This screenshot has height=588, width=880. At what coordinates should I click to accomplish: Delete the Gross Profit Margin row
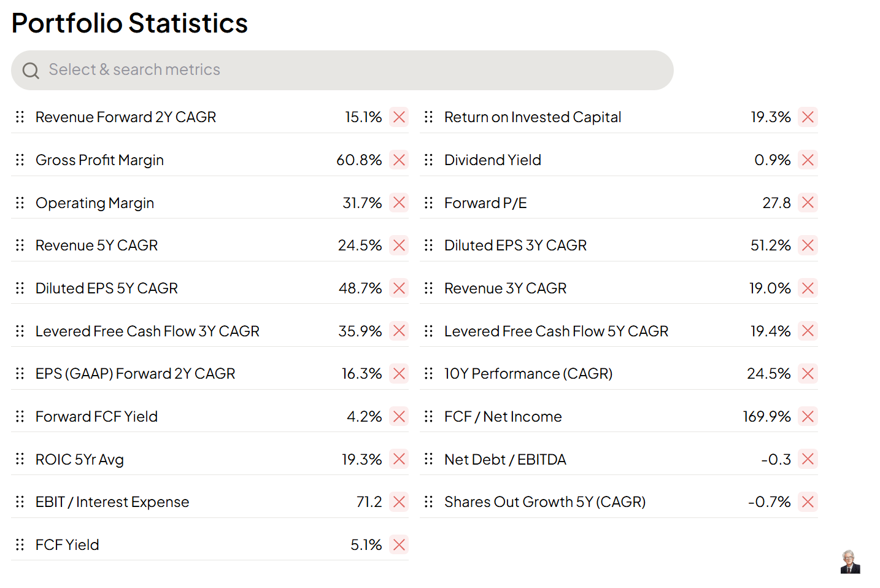click(x=399, y=160)
